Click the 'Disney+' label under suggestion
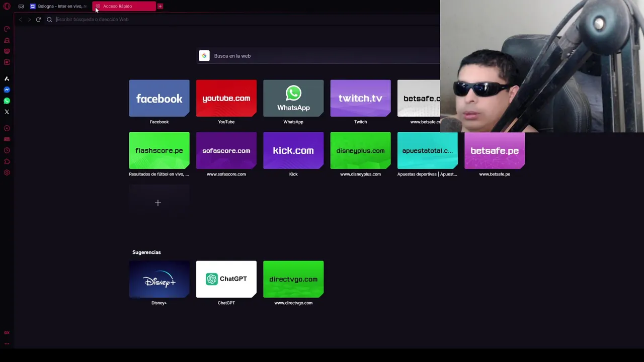Image resolution: width=644 pixels, height=362 pixels. click(x=159, y=303)
